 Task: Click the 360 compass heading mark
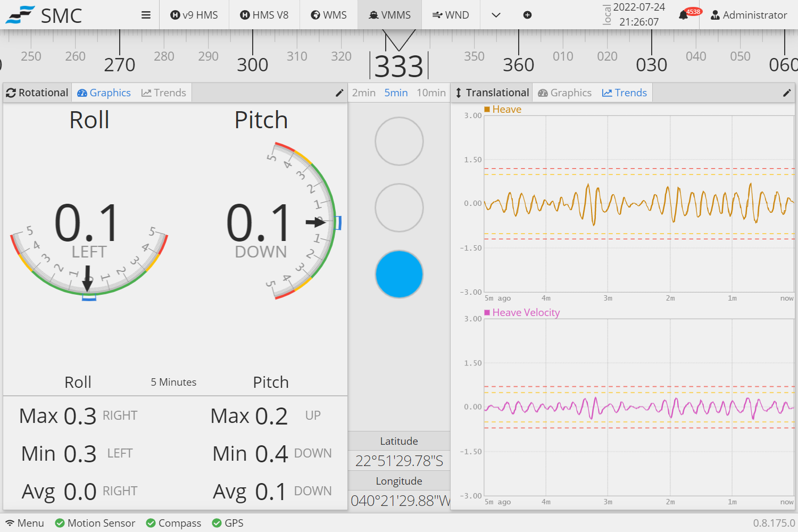[519, 65]
